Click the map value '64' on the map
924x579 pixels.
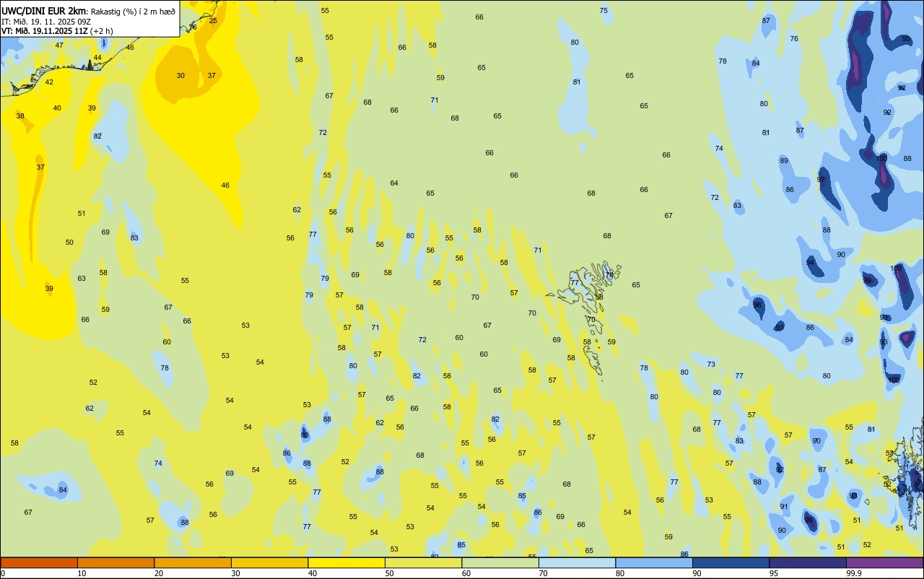[394, 183]
